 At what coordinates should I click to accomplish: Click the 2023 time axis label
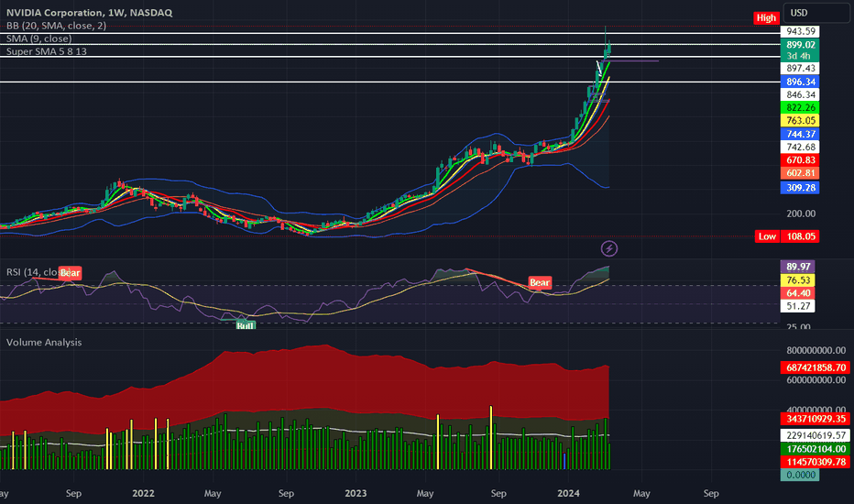356,493
